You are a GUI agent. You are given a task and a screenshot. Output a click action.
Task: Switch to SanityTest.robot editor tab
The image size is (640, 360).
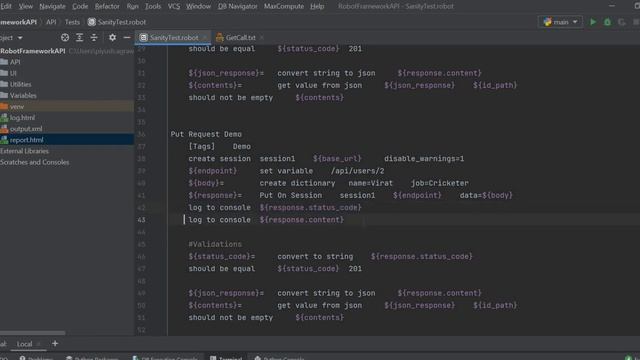click(x=173, y=38)
